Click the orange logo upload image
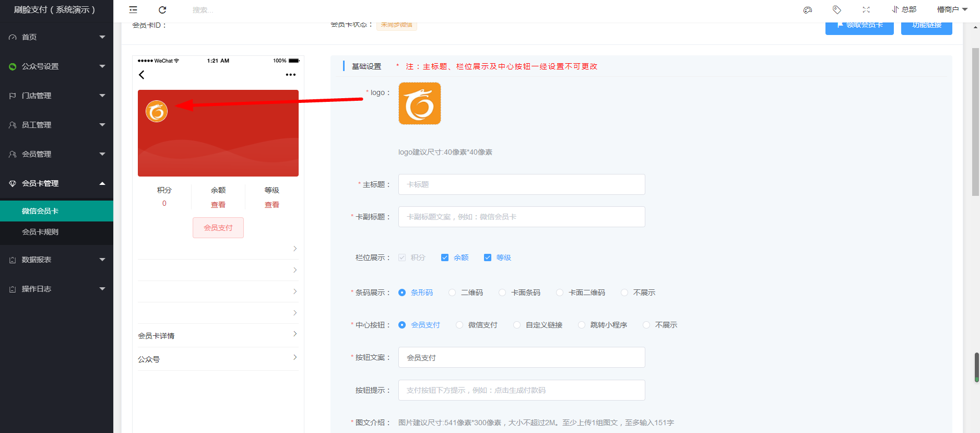Image resolution: width=980 pixels, height=433 pixels. (420, 103)
